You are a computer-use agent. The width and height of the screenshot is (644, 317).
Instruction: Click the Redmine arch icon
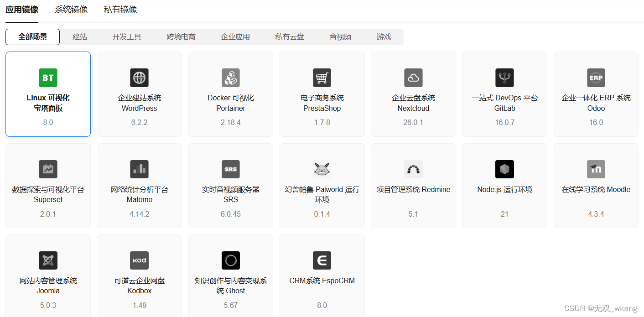point(413,169)
